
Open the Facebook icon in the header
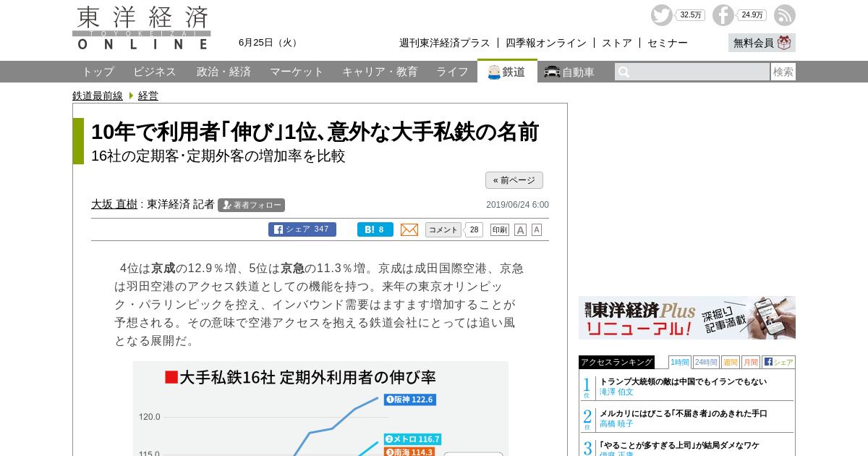coord(723,15)
